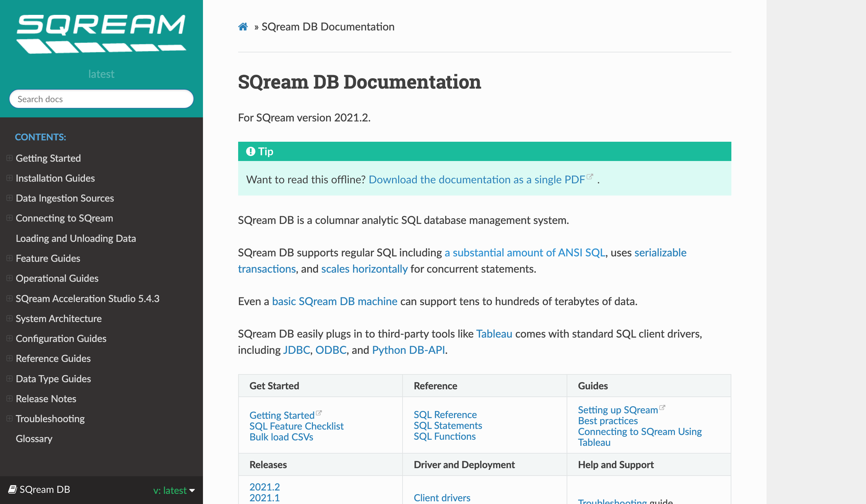Click the book icon beside SQream DB

tap(13, 489)
